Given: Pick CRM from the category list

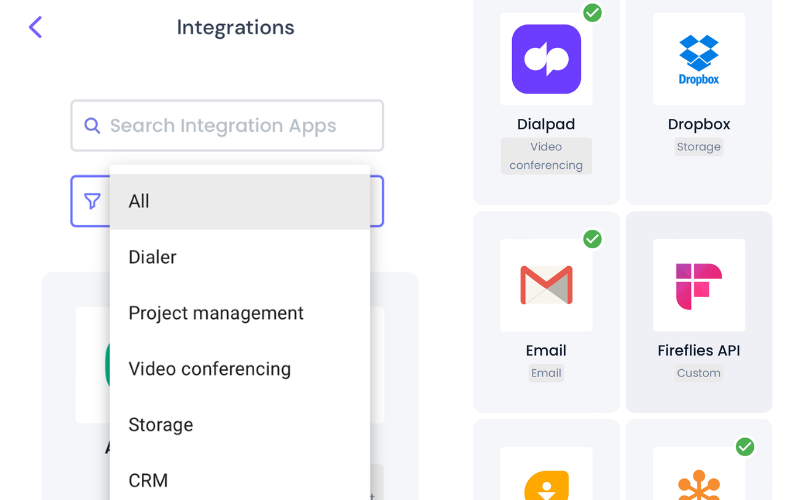Looking at the screenshot, I should (x=239, y=480).
